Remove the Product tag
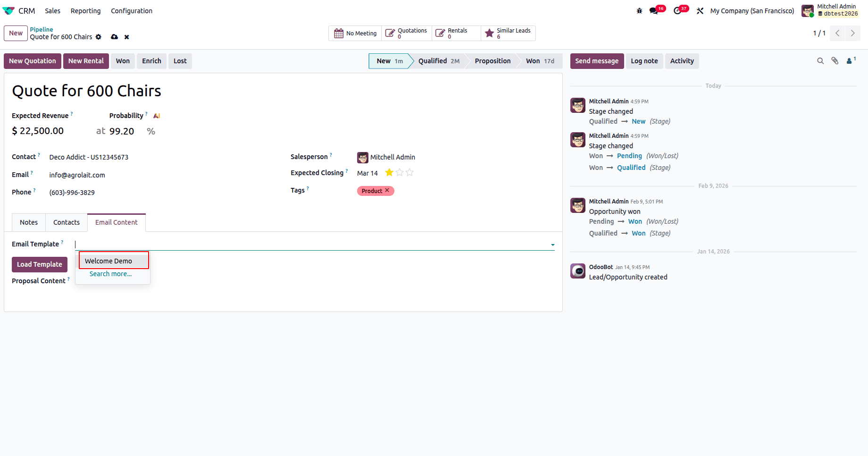The width and height of the screenshot is (868, 456). 387,191
